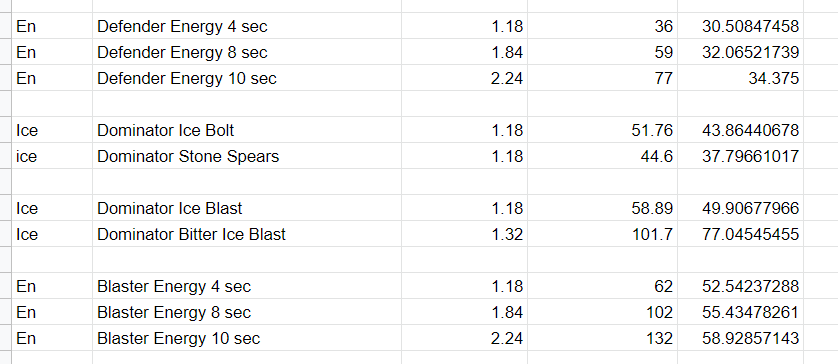The width and height of the screenshot is (838, 364).
Task: Click the 'Blaster Energy 4 sec' cell
Action: point(247,286)
